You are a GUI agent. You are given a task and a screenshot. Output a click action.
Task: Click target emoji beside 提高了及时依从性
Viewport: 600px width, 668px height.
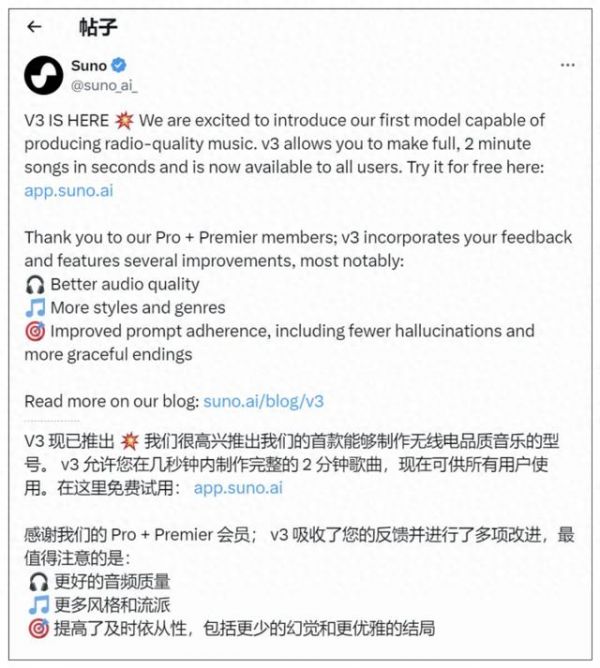coord(38,629)
